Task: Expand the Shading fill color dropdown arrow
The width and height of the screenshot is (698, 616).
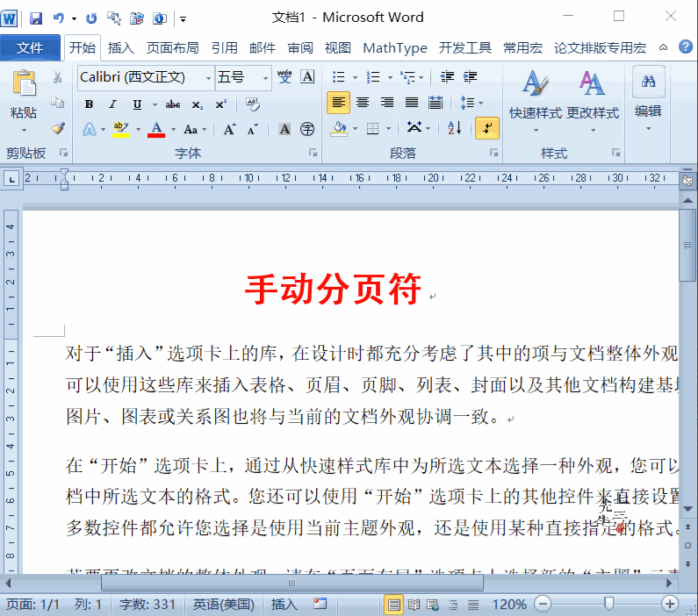Action: point(355,129)
